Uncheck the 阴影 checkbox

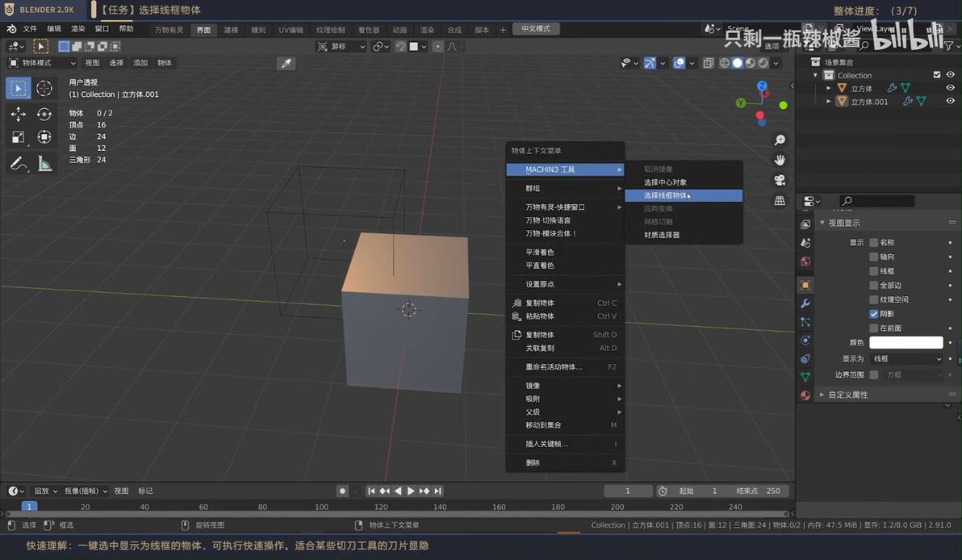pos(874,314)
